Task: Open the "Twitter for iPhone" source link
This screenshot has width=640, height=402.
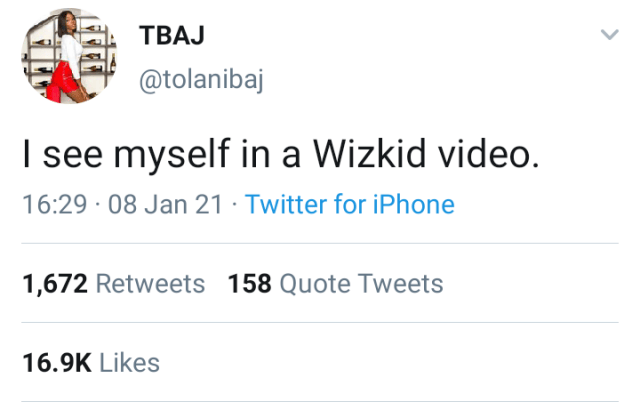Action: point(349,205)
